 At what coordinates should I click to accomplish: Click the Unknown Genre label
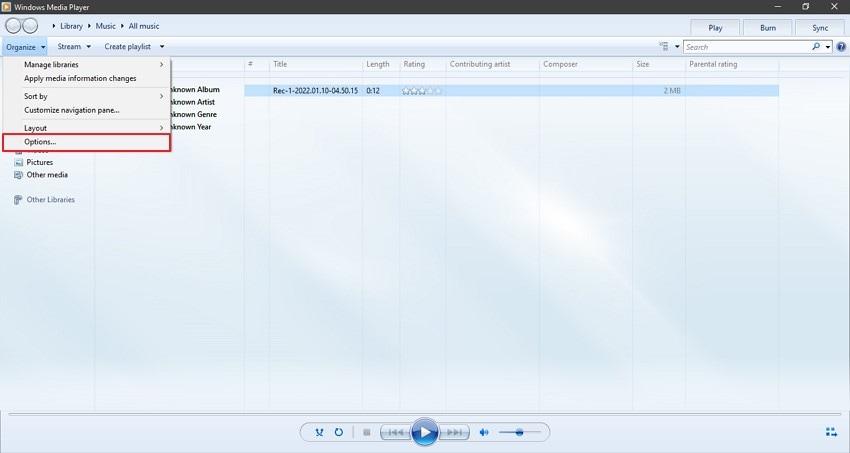point(194,115)
